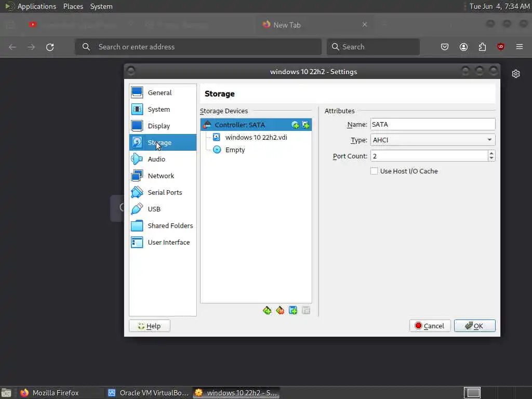Click the New Tab page settings gear
Image resolution: width=532 pixels, height=399 pixels.
click(x=516, y=74)
